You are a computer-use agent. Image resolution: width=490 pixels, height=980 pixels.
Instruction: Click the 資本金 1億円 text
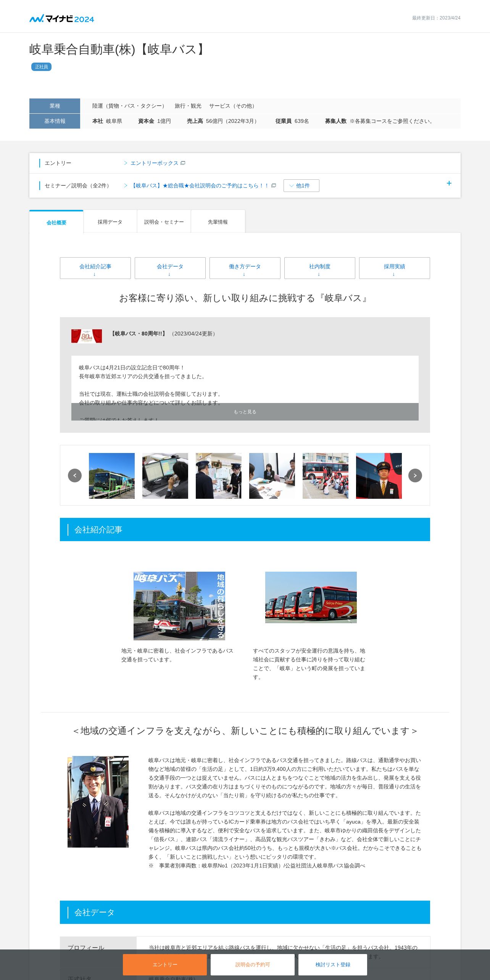(x=155, y=121)
